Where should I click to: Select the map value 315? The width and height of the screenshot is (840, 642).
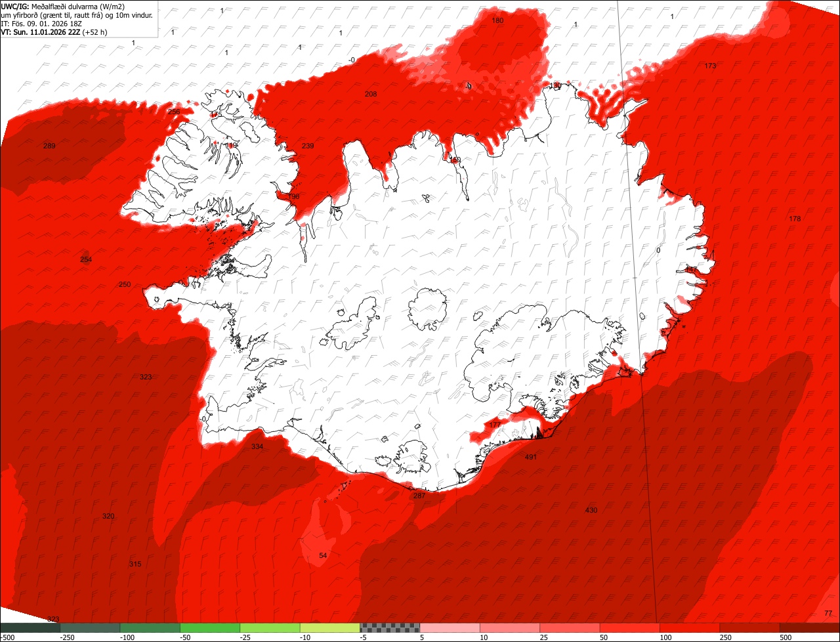[x=135, y=565]
